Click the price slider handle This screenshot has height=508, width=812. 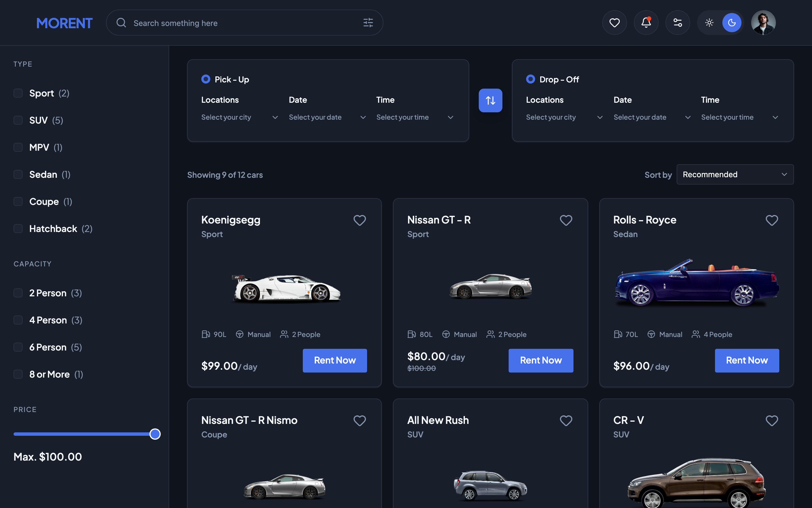coord(155,434)
